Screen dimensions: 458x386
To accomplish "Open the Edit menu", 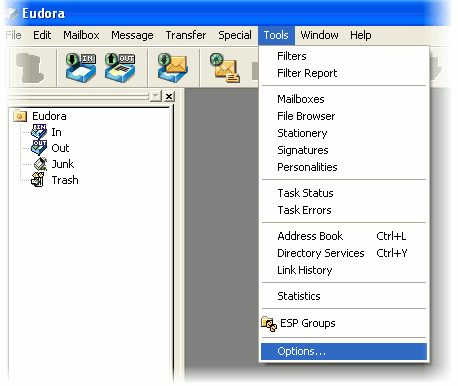I will point(42,35).
